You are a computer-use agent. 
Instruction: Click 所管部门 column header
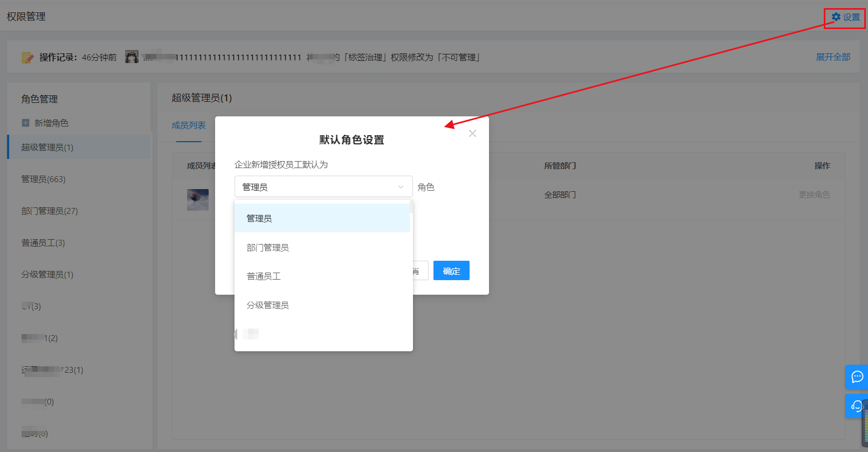560,165
